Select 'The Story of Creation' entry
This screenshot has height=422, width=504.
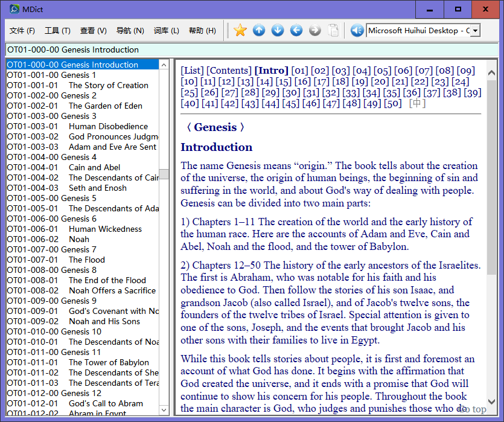tap(83, 85)
